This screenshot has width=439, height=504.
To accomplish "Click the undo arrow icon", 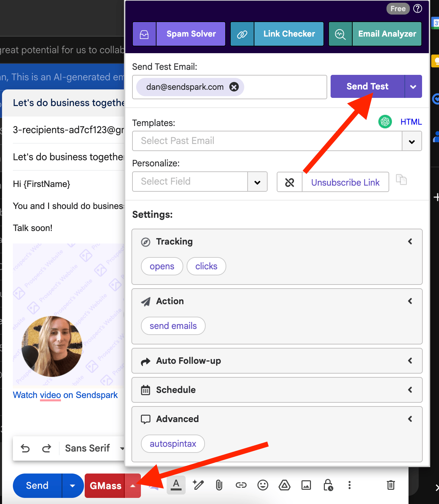I will click(x=25, y=448).
